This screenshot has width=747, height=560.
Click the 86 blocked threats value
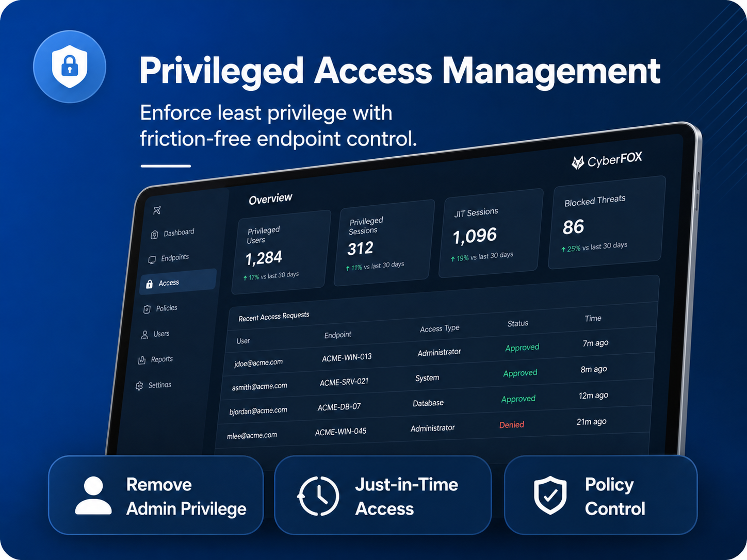(x=573, y=227)
